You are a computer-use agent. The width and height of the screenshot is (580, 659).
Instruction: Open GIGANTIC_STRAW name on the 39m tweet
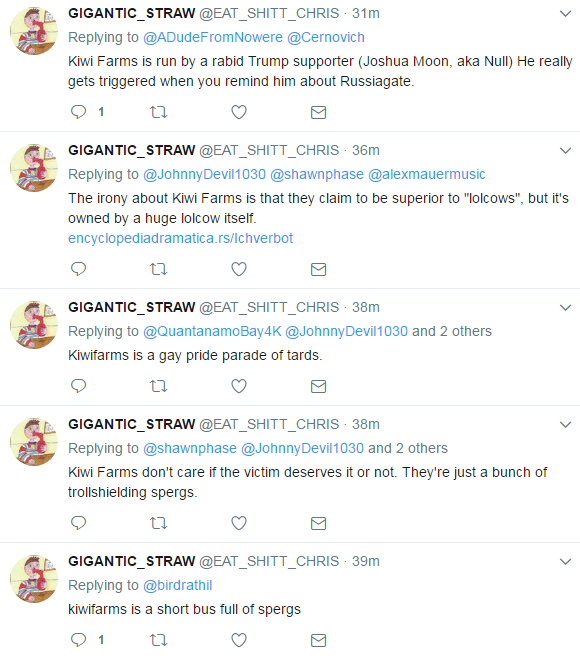click(x=132, y=561)
